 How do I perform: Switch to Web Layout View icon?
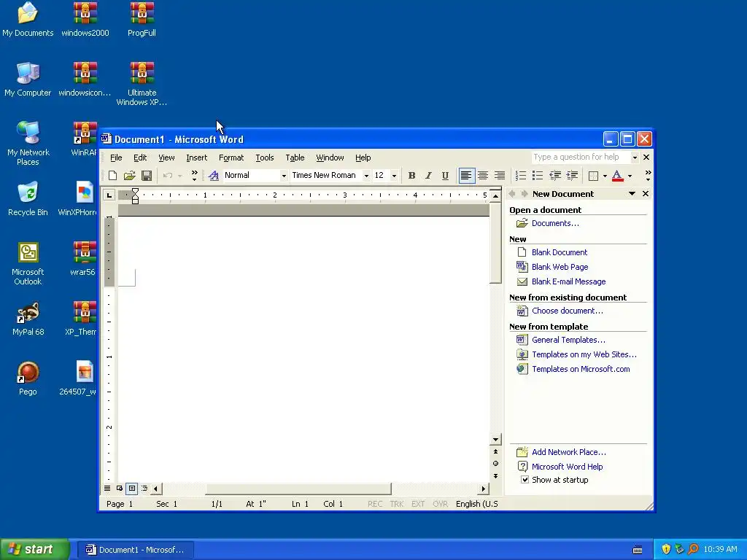coord(120,488)
